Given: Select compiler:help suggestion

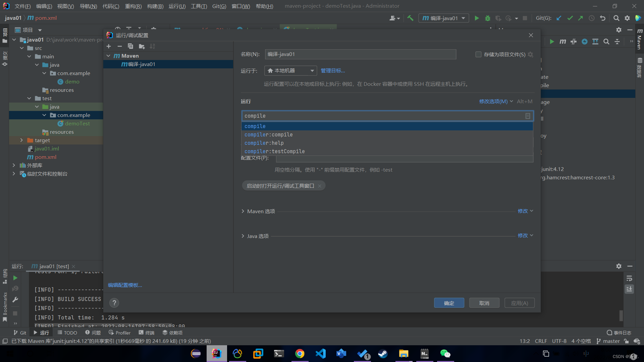Looking at the screenshot, I should point(387,143).
